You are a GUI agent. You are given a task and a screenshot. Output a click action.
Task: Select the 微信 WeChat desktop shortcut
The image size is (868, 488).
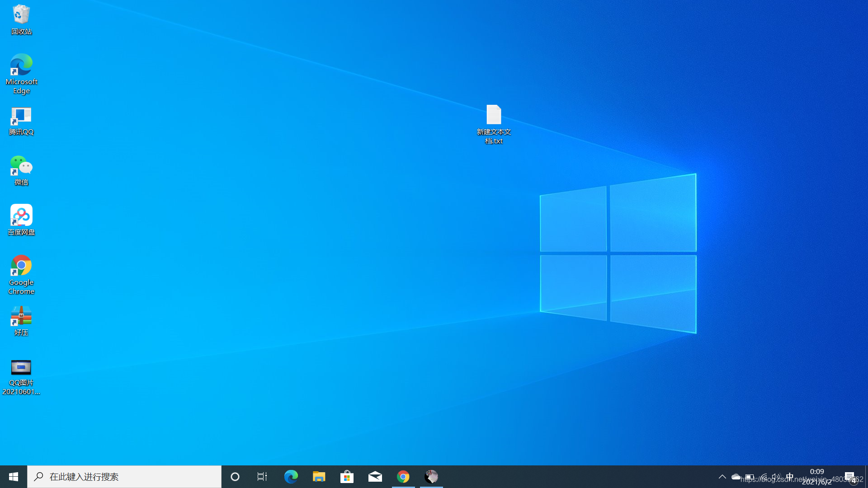[21, 171]
